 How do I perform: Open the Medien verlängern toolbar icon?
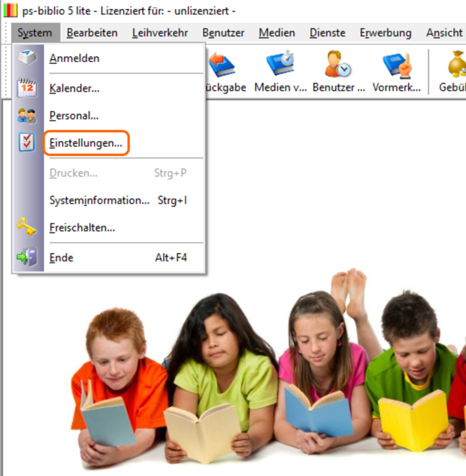tap(280, 64)
